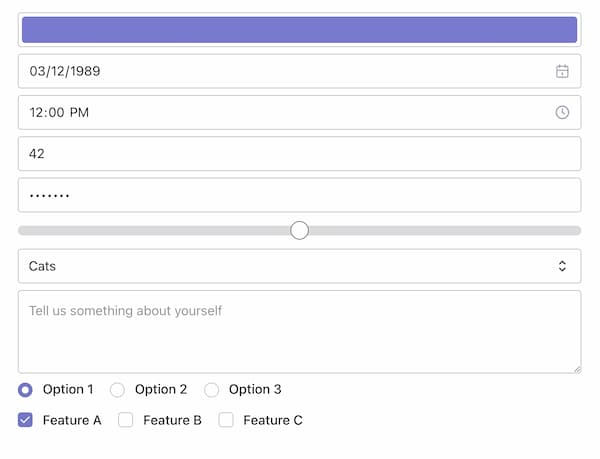This screenshot has height=459, width=600.
Task: Focus the number field containing 42
Action: (299, 154)
